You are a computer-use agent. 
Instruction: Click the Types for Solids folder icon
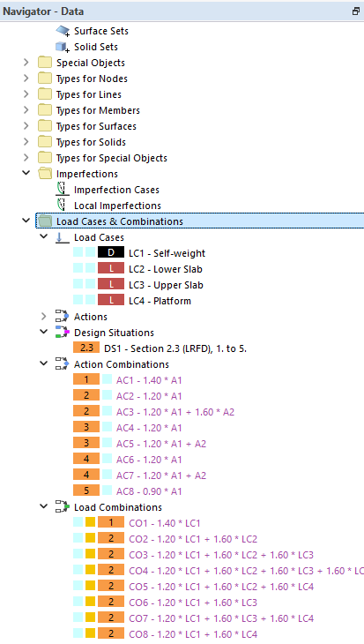click(45, 143)
